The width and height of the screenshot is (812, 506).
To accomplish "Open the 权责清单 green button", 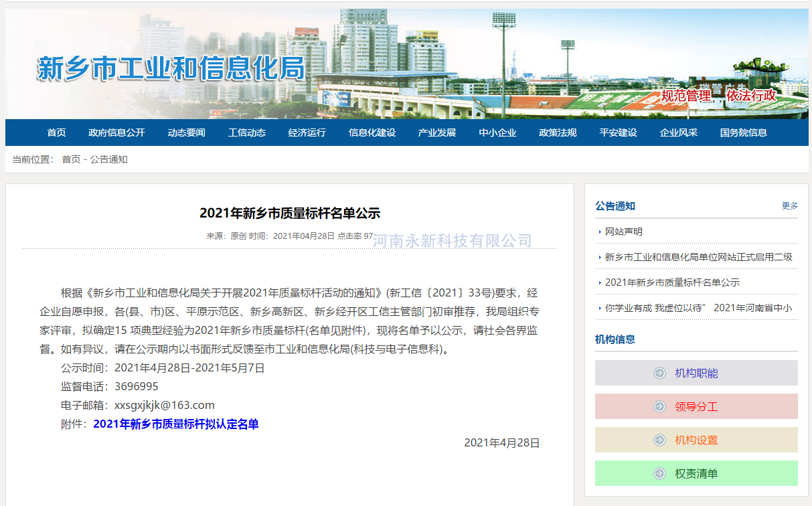I will 696,473.
